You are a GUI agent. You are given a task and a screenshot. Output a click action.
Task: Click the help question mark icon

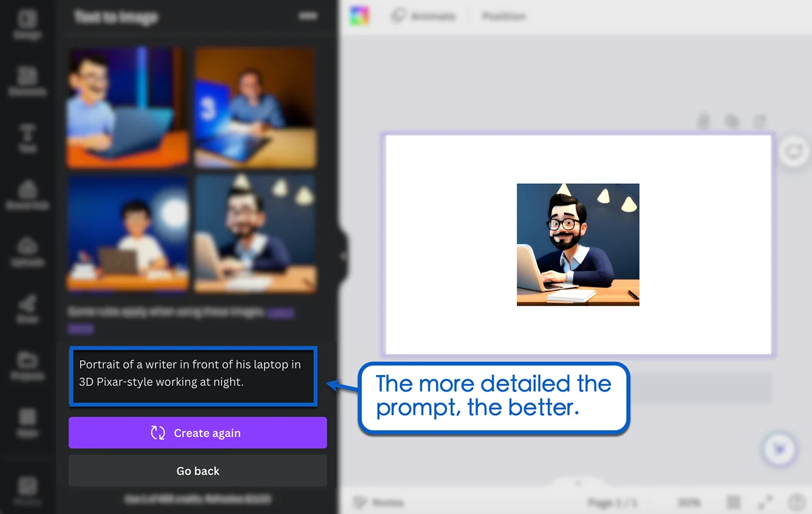coord(796,502)
